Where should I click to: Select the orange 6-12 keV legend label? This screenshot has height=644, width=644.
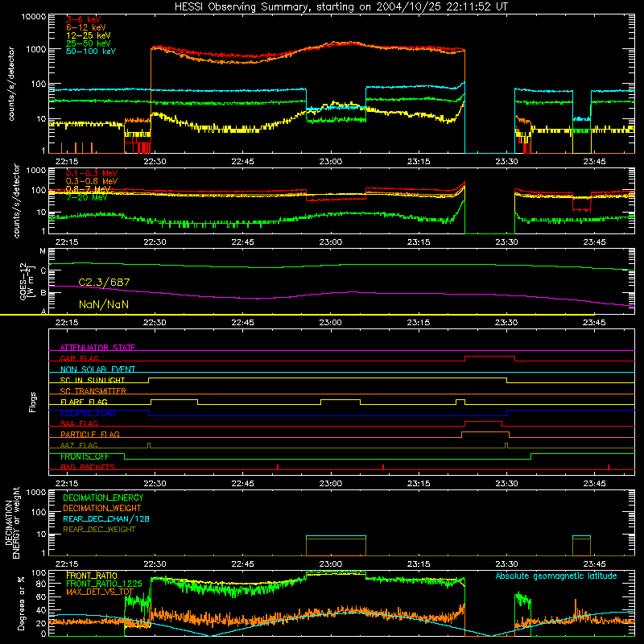tap(85, 27)
